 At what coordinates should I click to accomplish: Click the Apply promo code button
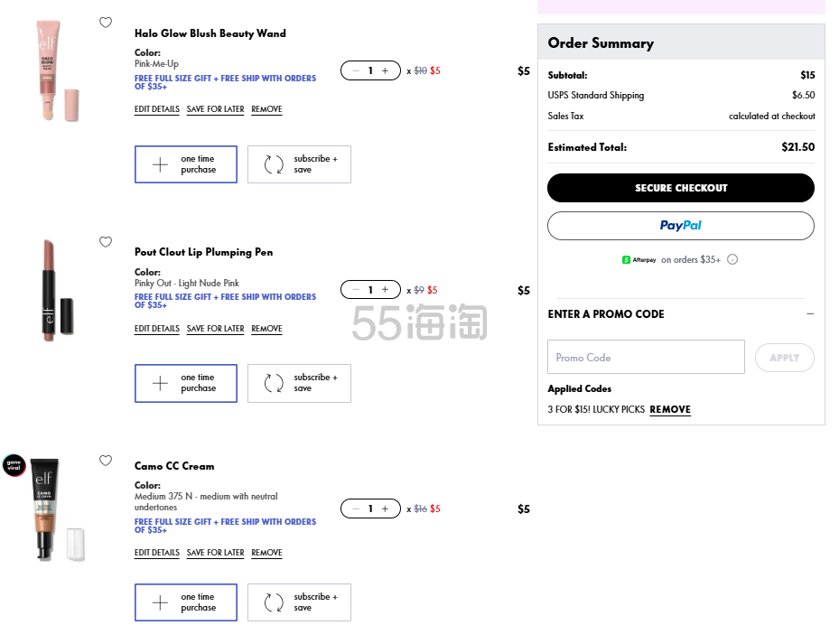(x=784, y=358)
